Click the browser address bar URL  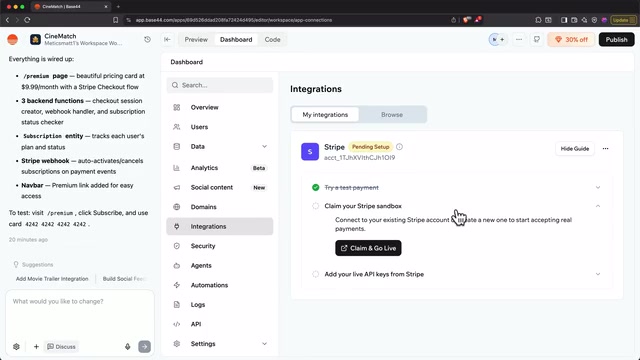tap(233, 20)
